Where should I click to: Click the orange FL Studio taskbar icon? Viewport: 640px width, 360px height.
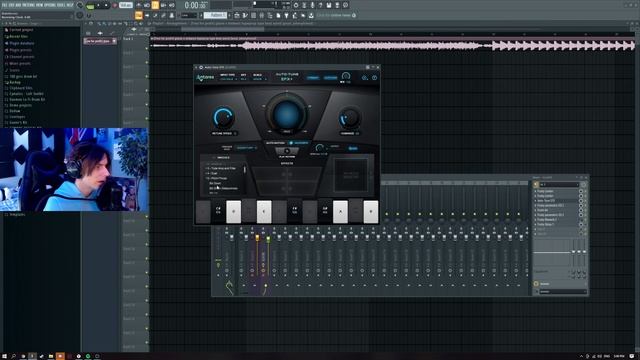click(x=60, y=356)
